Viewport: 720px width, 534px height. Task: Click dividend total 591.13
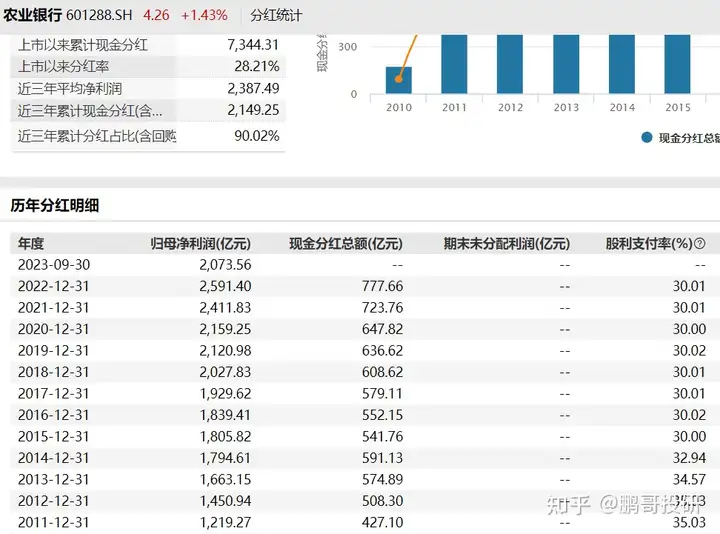pyautogui.click(x=382, y=458)
